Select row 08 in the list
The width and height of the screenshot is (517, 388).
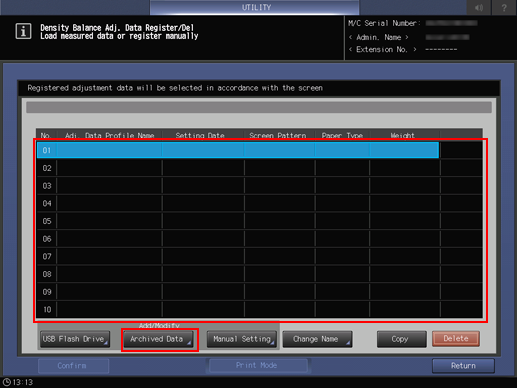coord(238,274)
